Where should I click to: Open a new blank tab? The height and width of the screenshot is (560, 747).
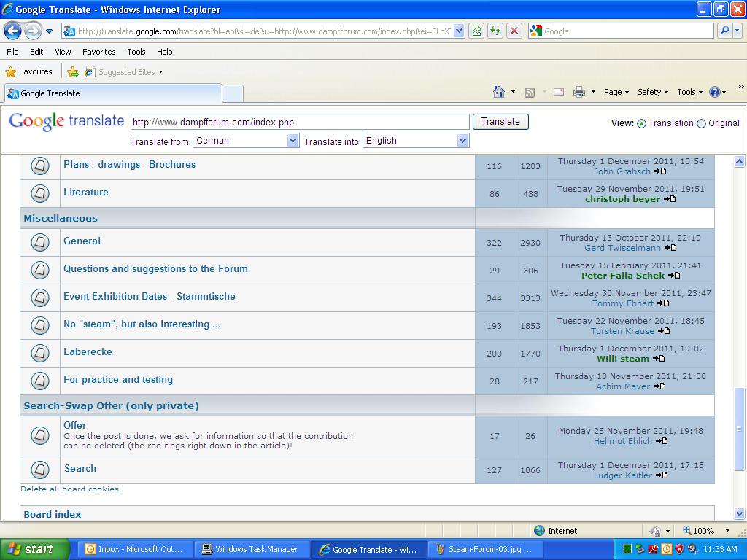[233, 93]
